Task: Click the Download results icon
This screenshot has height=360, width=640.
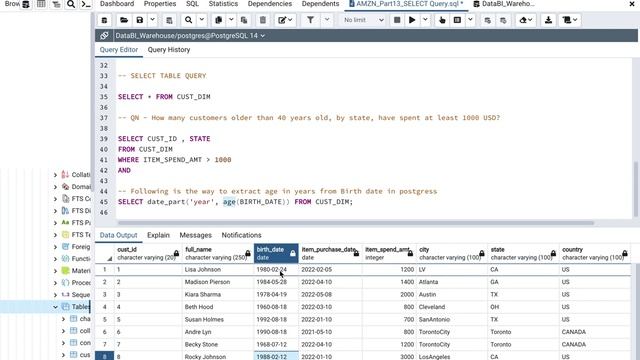Action: [x=548, y=20]
